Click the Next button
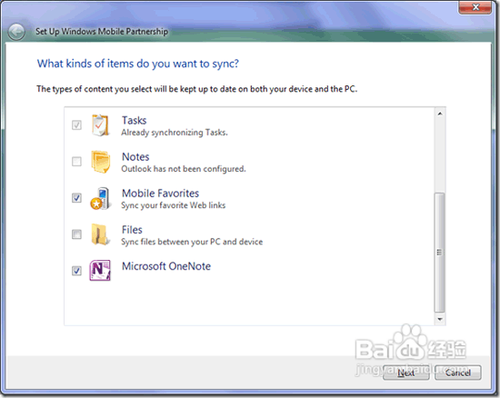500x398 pixels. click(406, 373)
